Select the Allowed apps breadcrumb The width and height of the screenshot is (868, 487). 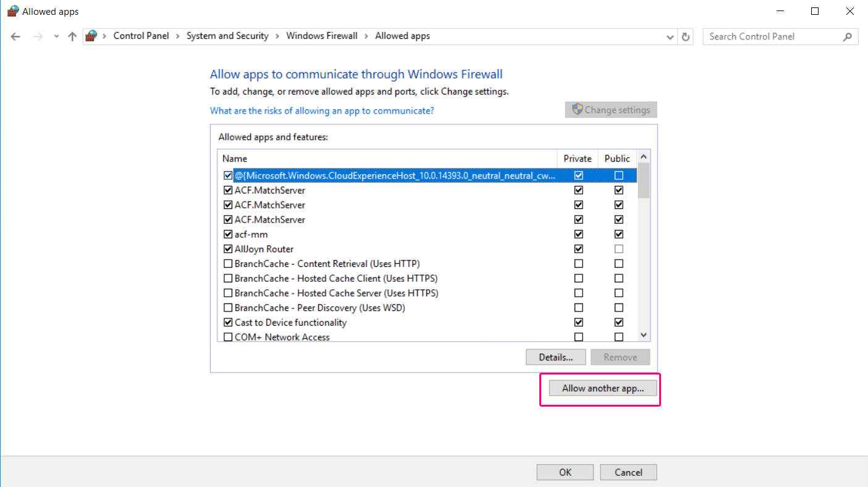[x=402, y=36]
